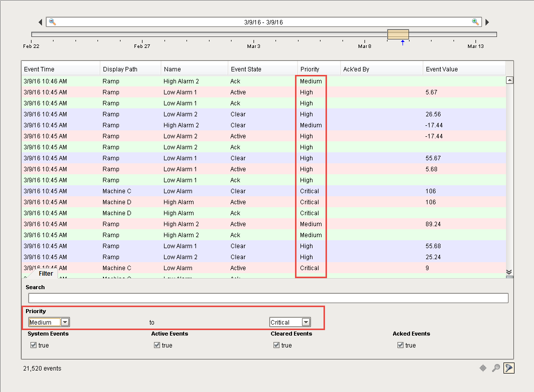This screenshot has height=392, width=534.
Task: Click the zoom out magnifier on date range
Action: (x=52, y=22)
